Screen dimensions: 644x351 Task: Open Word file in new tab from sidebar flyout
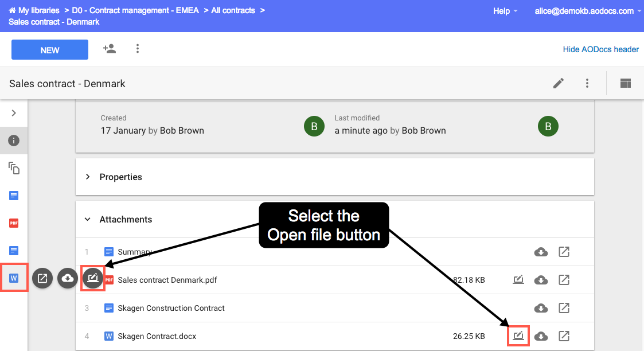click(x=42, y=278)
